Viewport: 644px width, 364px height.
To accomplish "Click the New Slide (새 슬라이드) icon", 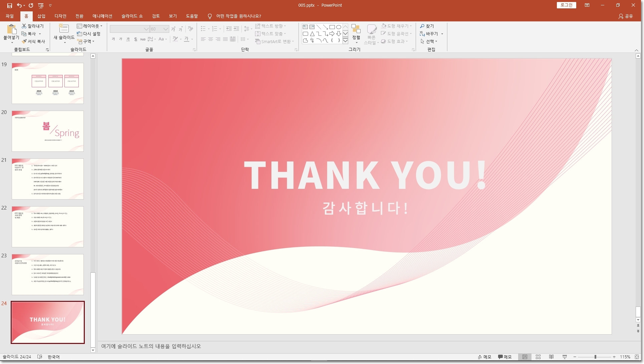I will (x=63, y=28).
